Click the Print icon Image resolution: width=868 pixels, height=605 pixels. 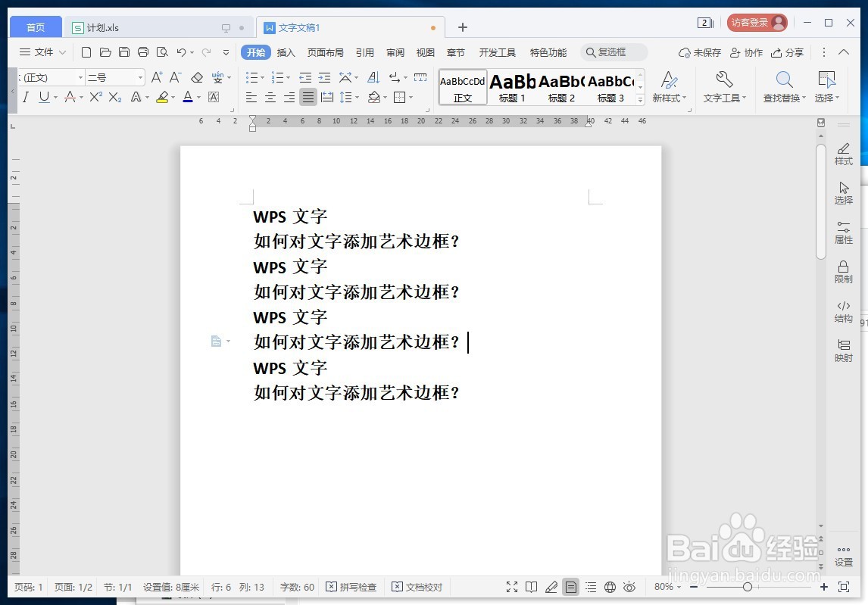[143, 52]
